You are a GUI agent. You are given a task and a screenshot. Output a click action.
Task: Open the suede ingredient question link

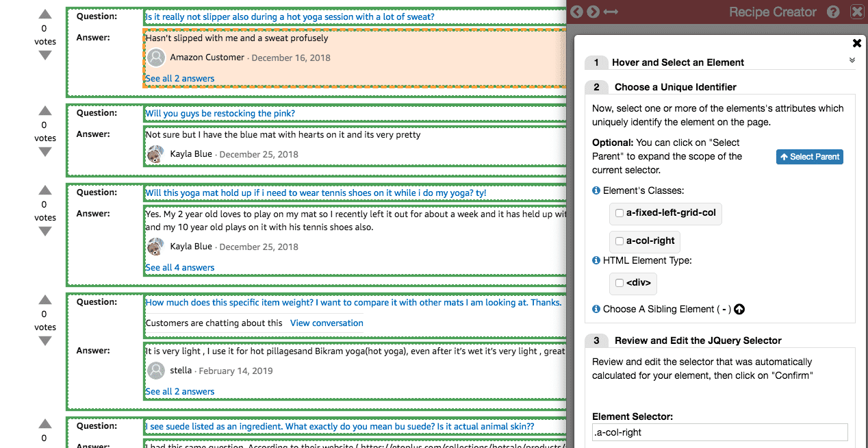(x=340, y=427)
